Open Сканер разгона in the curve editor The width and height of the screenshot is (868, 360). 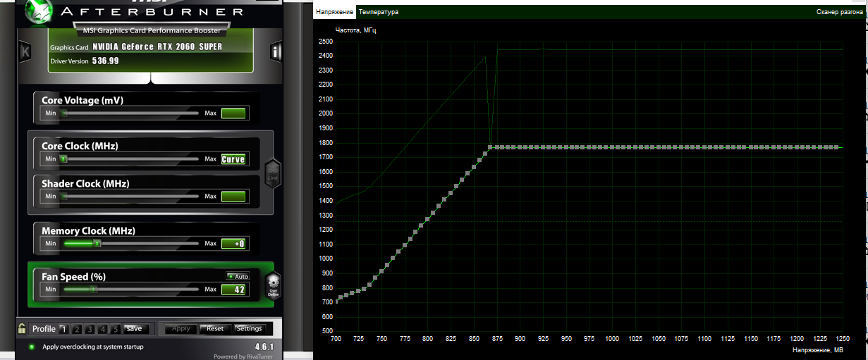point(840,12)
